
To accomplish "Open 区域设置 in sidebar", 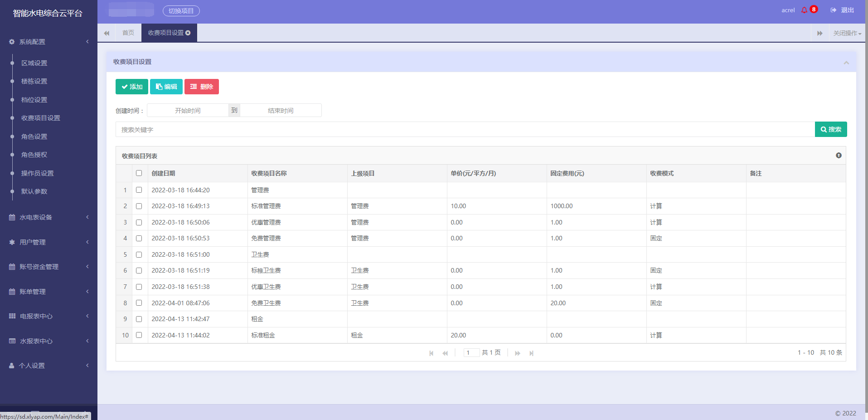I will tap(34, 63).
